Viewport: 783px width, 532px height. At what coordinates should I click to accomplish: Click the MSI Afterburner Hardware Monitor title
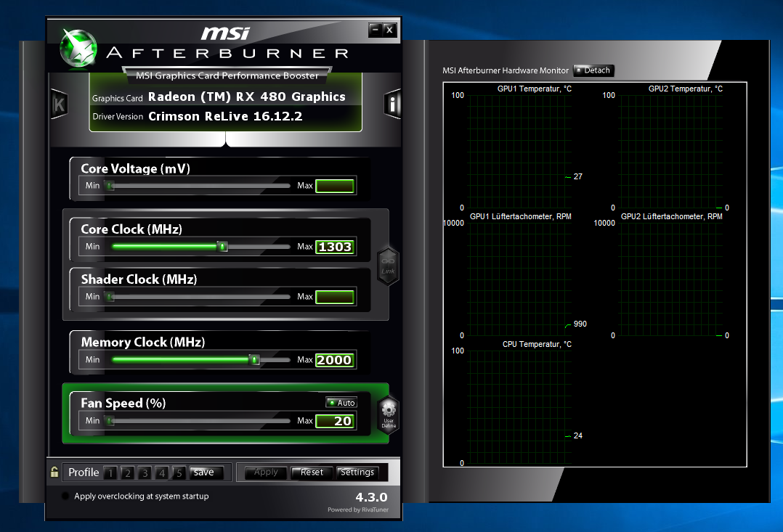pyautogui.click(x=506, y=70)
